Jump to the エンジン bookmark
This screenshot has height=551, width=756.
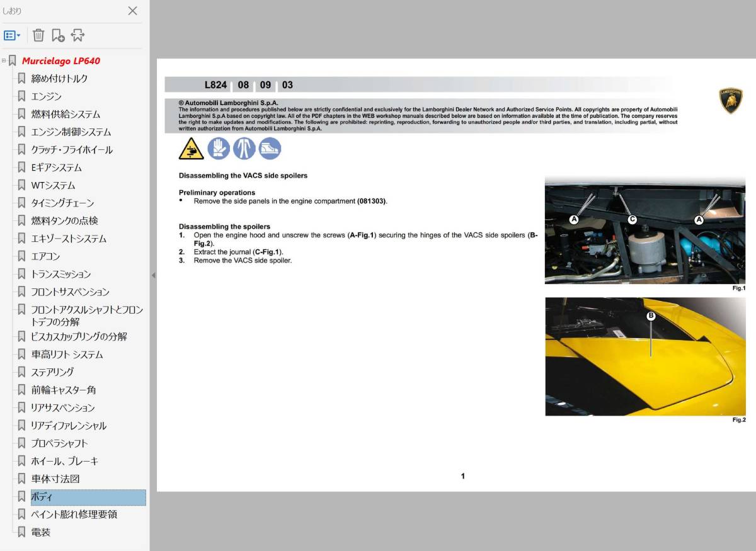[x=46, y=96]
